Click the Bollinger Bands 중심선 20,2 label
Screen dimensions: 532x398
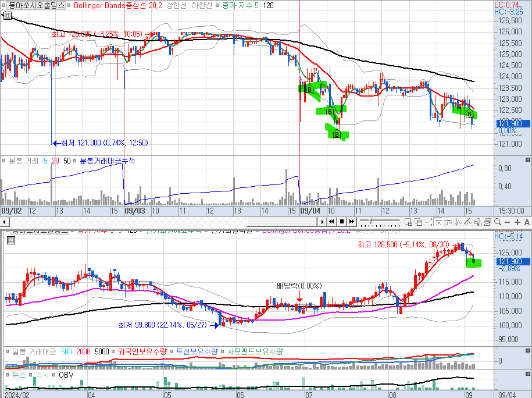117,5
